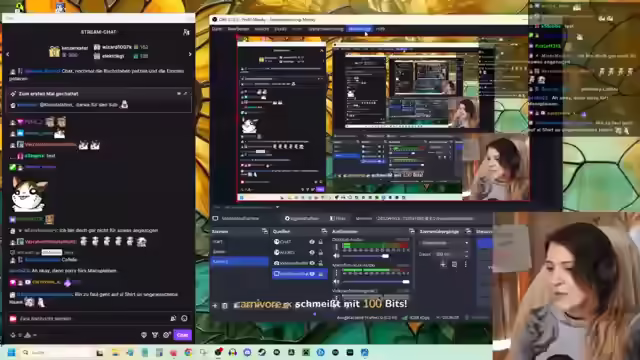Click the bits icon in chat input
This screenshot has height=360, width=640.
(173, 318)
